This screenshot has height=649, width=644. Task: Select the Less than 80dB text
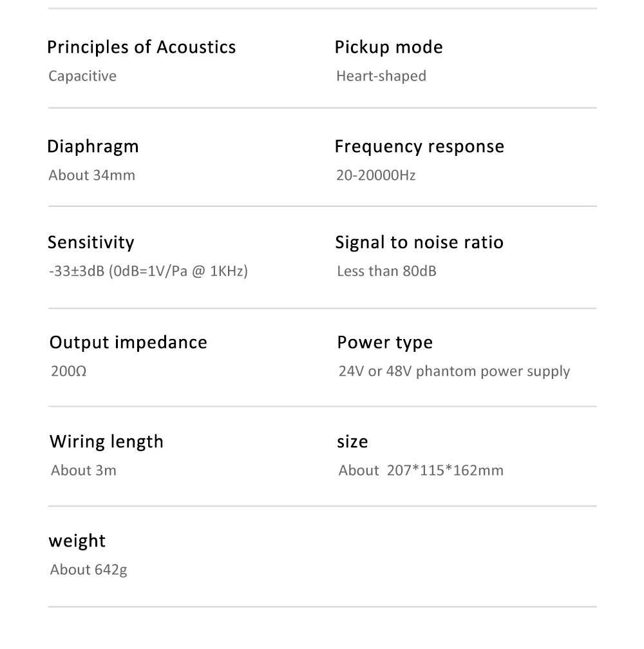[x=386, y=271]
